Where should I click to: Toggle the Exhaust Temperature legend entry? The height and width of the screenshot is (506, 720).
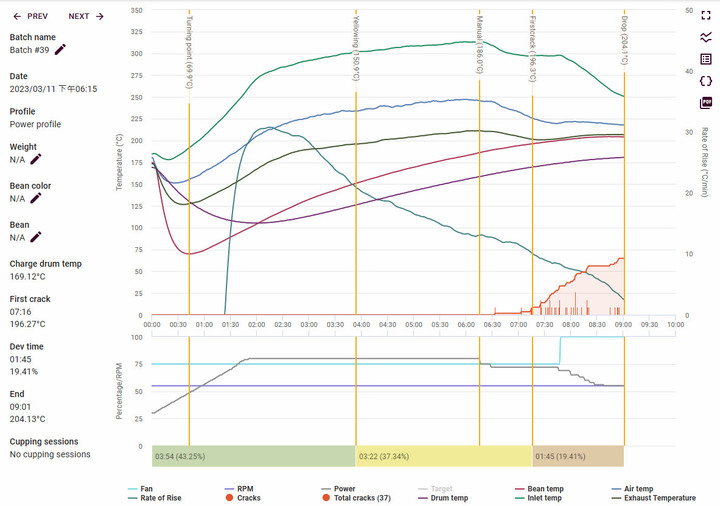pyautogui.click(x=654, y=498)
